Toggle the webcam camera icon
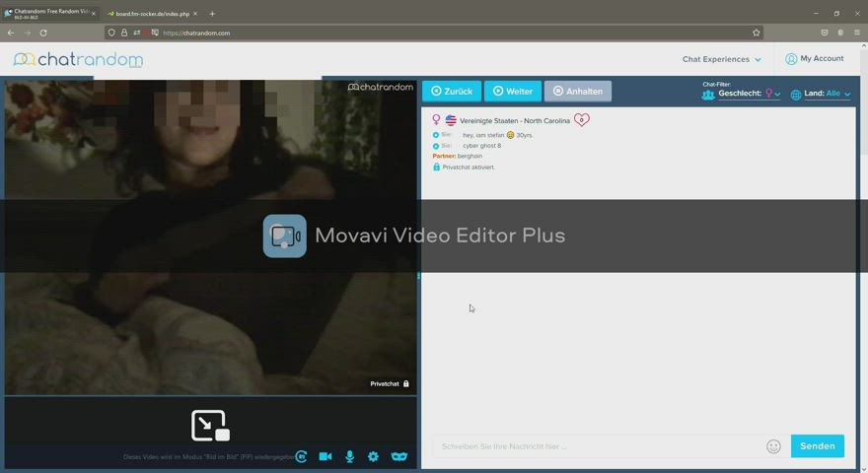 (325, 456)
